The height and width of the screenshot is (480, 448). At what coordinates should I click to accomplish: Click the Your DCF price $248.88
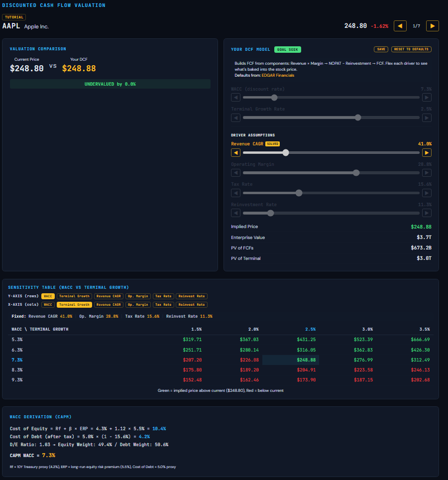[x=79, y=68]
